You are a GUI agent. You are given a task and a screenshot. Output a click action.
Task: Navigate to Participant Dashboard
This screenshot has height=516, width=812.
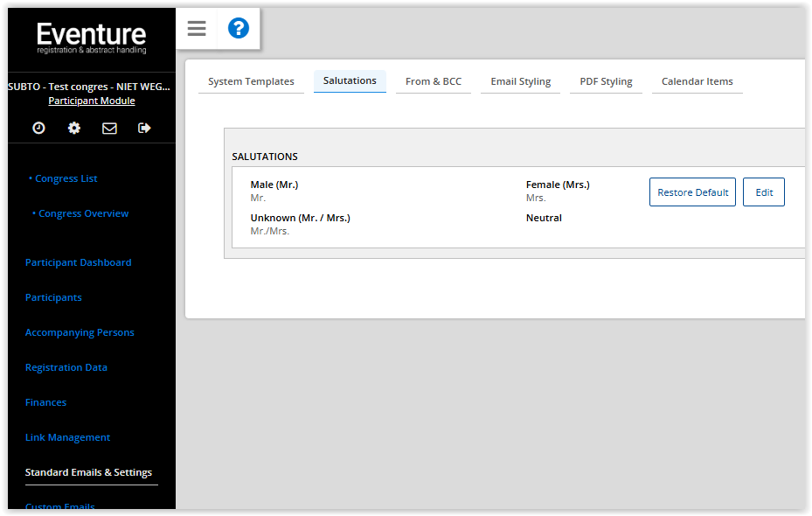coord(78,262)
